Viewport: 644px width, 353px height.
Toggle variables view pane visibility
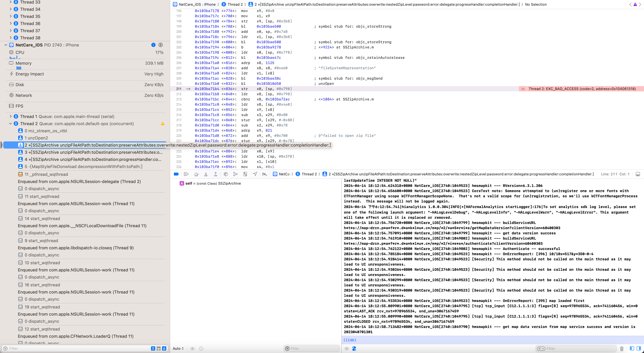[632, 348]
